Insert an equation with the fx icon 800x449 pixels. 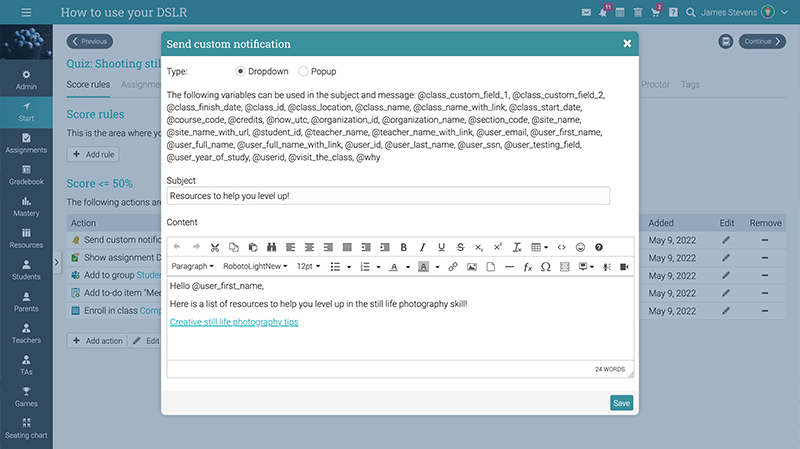click(528, 267)
